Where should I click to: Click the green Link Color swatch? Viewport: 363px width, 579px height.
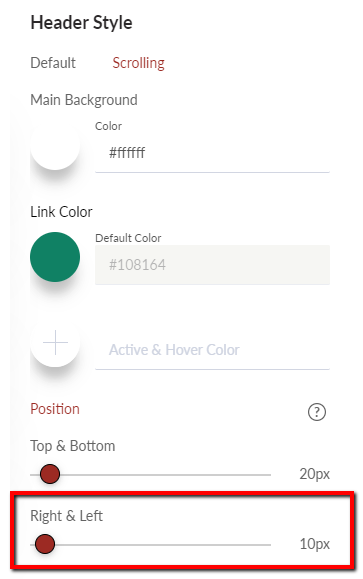tap(55, 257)
